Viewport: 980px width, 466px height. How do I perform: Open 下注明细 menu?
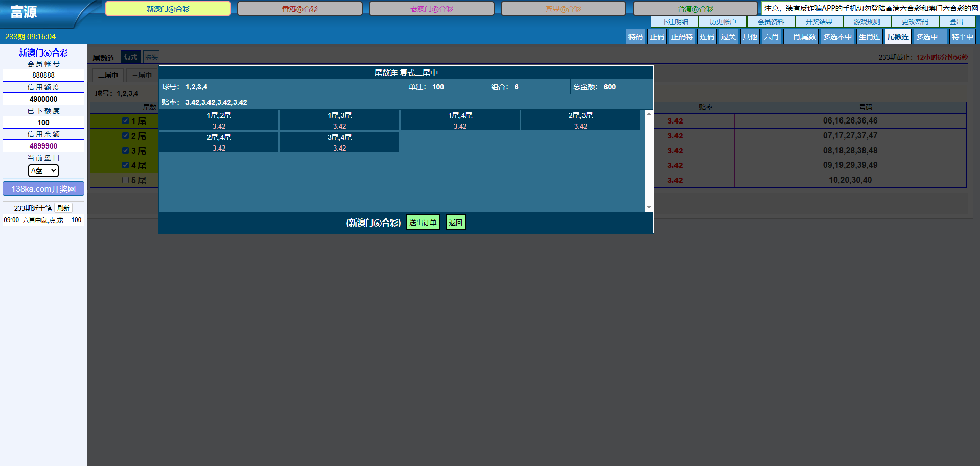pos(675,22)
